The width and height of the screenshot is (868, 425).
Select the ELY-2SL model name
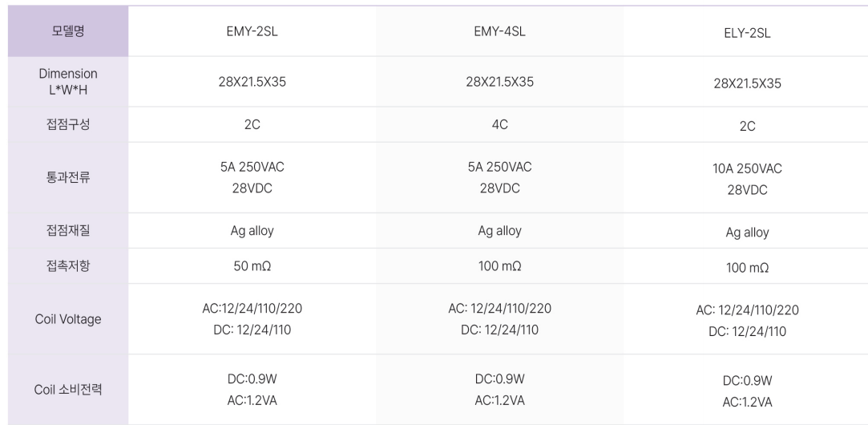tap(747, 33)
